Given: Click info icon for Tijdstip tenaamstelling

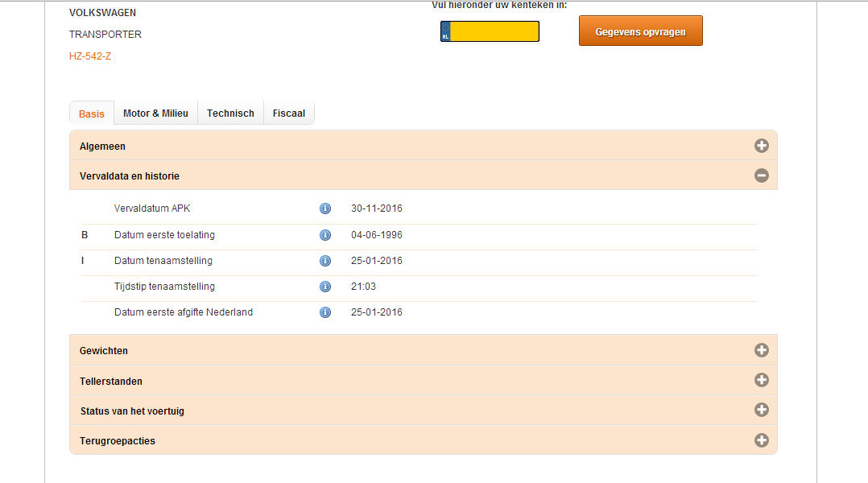Looking at the screenshot, I should (x=325, y=287).
